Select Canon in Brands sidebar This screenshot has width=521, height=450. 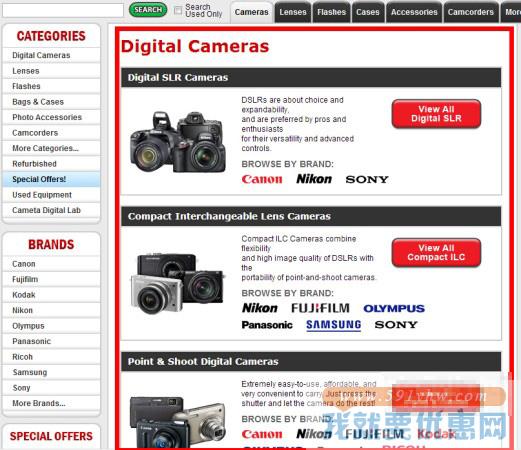(x=51, y=264)
